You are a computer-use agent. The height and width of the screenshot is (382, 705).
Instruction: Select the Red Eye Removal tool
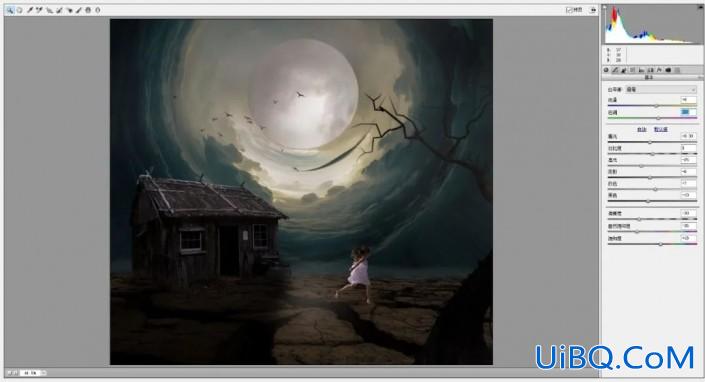point(70,10)
